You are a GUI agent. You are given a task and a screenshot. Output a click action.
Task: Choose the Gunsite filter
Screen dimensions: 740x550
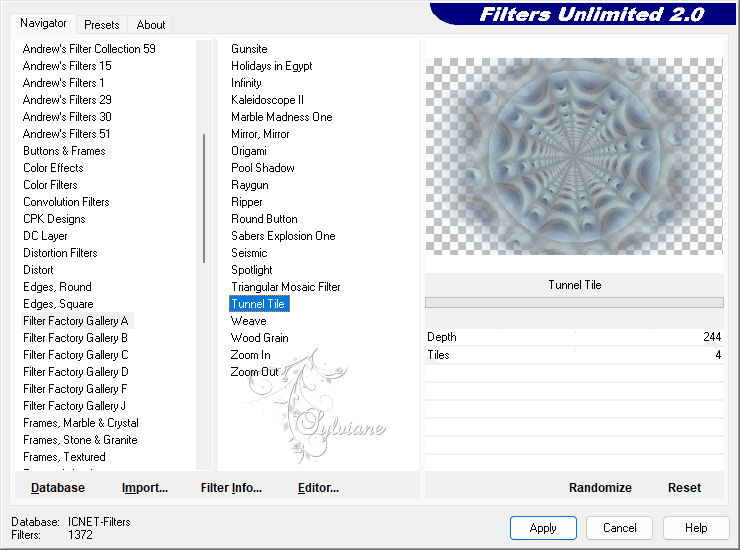tap(249, 49)
